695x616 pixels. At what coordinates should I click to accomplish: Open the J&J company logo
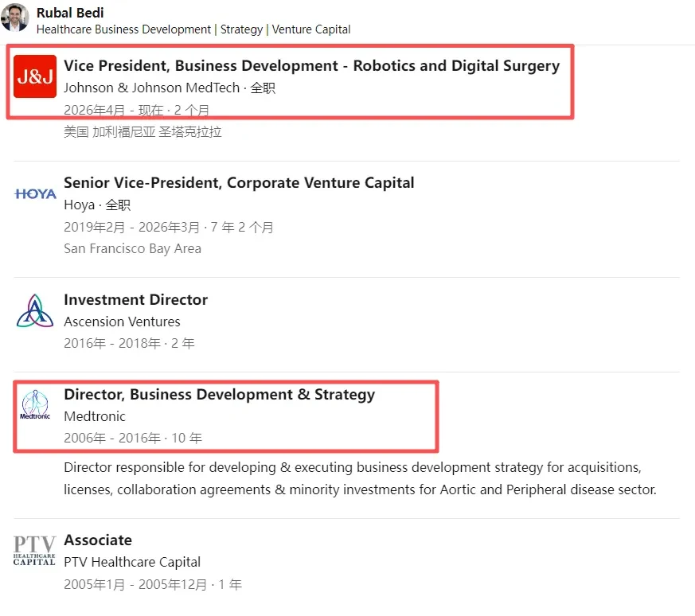point(35,76)
